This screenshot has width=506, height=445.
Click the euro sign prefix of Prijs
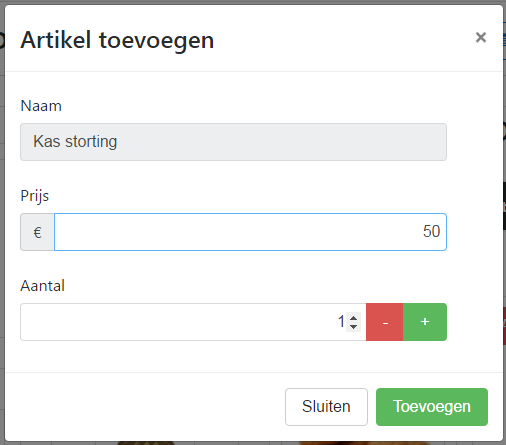[x=37, y=232]
